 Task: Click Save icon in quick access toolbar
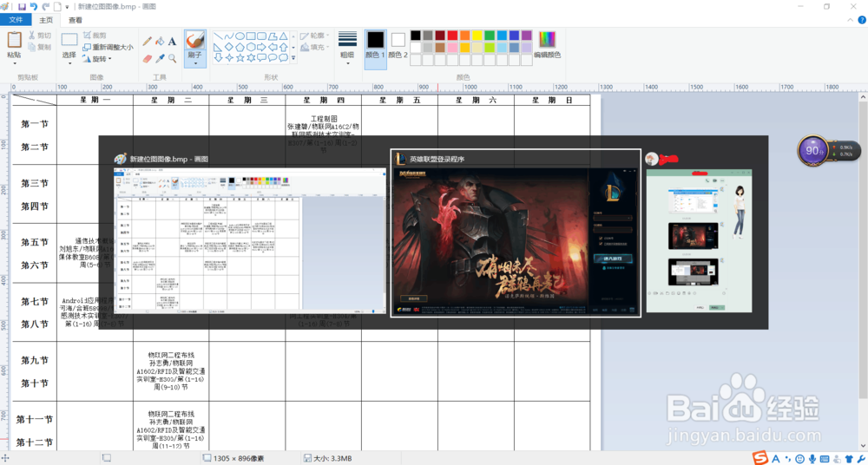tap(23, 7)
